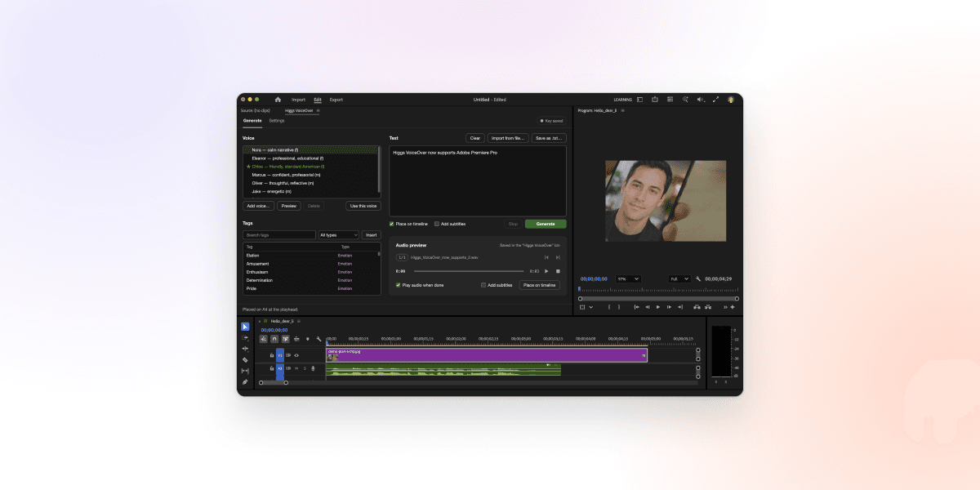The height and width of the screenshot is (490, 980).
Task: Click Lift button in Program monitor
Action: [x=697, y=307]
